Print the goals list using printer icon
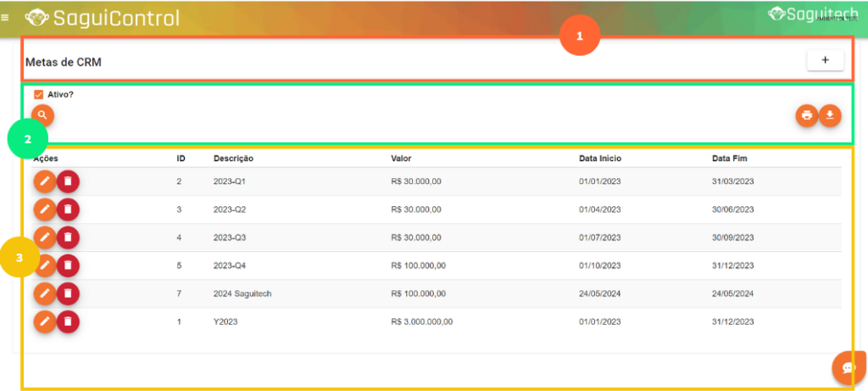The height and width of the screenshot is (391, 868). [x=807, y=115]
